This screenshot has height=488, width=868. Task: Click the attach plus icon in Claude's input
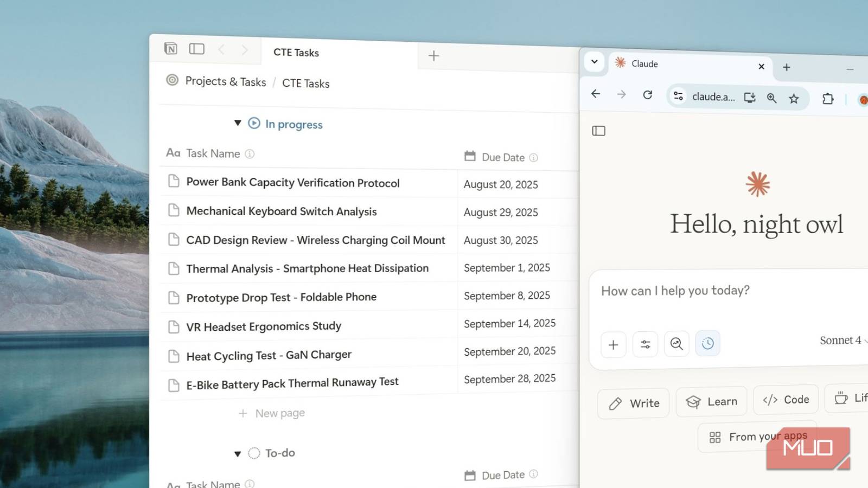click(613, 345)
